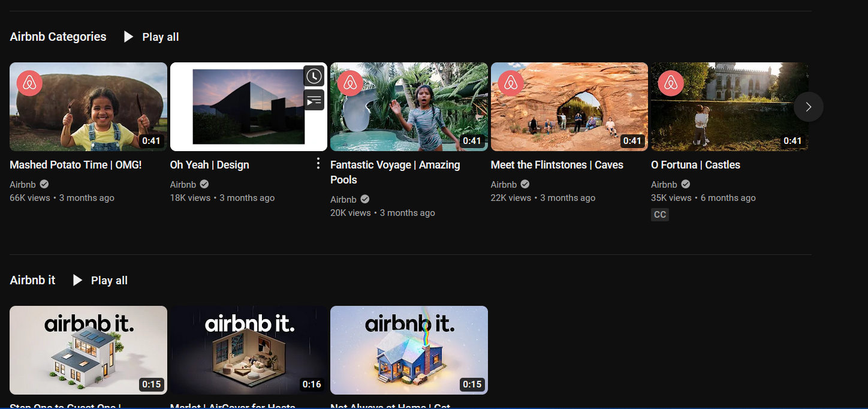Click Add to queue icon on Oh Yeah thumbnail
The height and width of the screenshot is (409, 868).
314,100
